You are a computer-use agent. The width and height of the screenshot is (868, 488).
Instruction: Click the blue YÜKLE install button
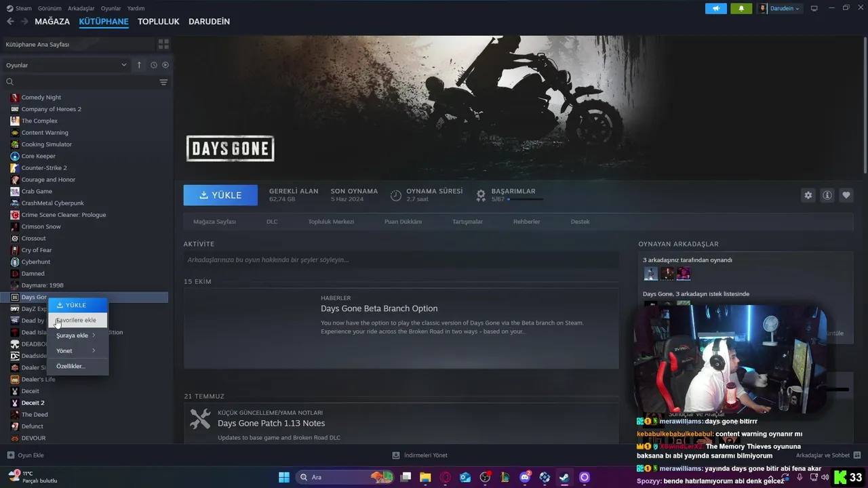click(x=220, y=195)
